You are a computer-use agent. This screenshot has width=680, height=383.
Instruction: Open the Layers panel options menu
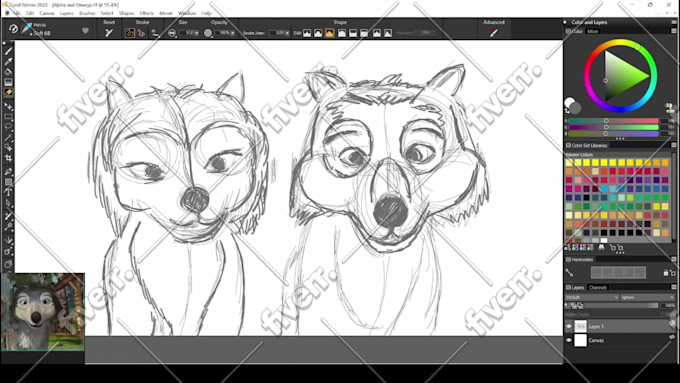click(674, 287)
